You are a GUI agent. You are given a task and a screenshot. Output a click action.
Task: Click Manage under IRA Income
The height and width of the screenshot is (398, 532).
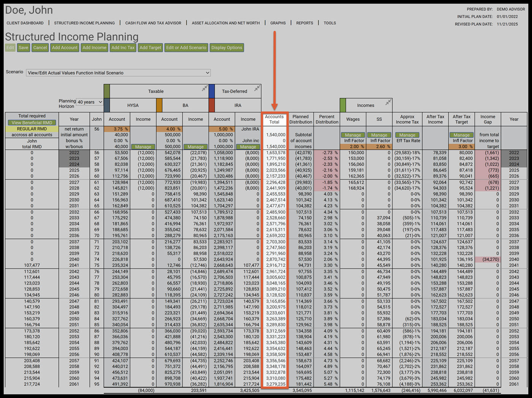pyautogui.click(x=248, y=147)
